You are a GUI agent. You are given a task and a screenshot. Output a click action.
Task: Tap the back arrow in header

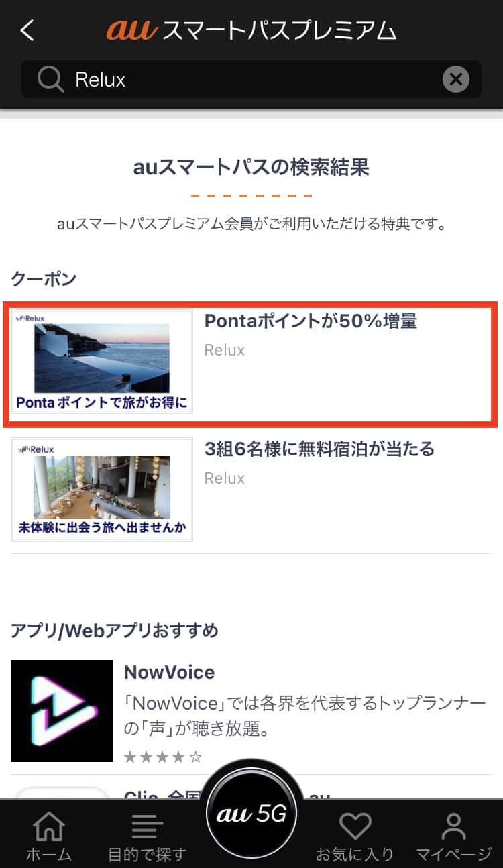(x=27, y=30)
